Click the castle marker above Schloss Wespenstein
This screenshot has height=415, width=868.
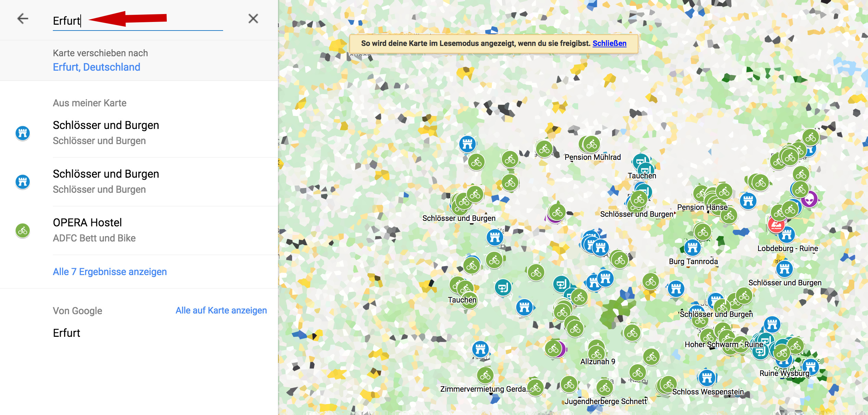point(707,378)
